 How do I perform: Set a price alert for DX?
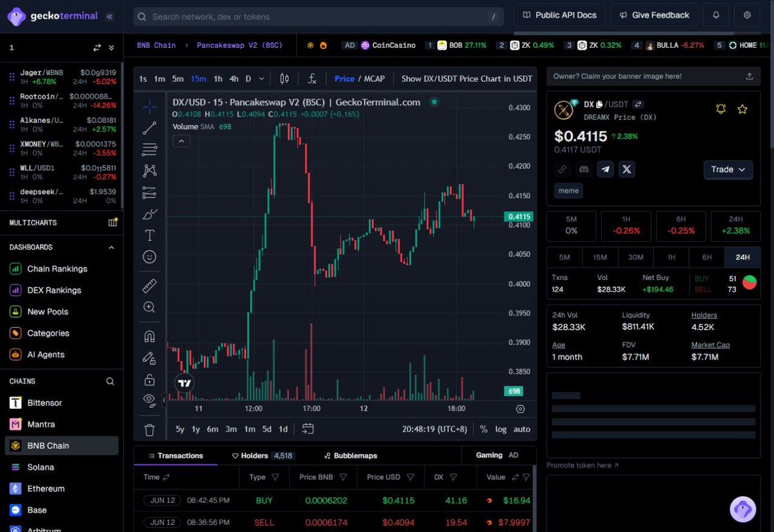coord(722,109)
